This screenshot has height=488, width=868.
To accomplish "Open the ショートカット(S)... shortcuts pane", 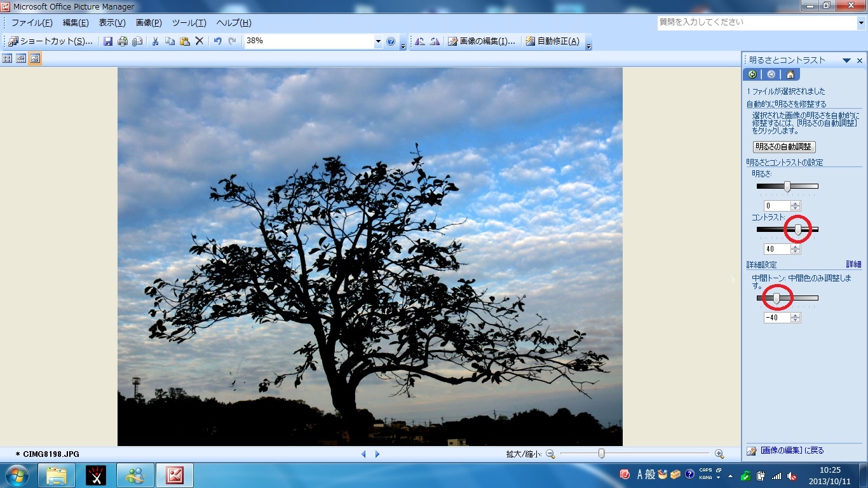I will (51, 41).
